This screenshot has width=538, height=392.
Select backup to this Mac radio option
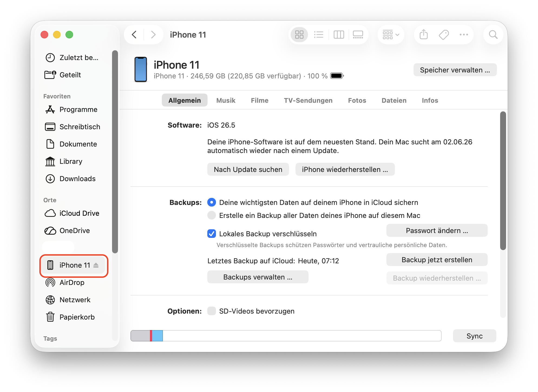pyautogui.click(x=212, y=215)
